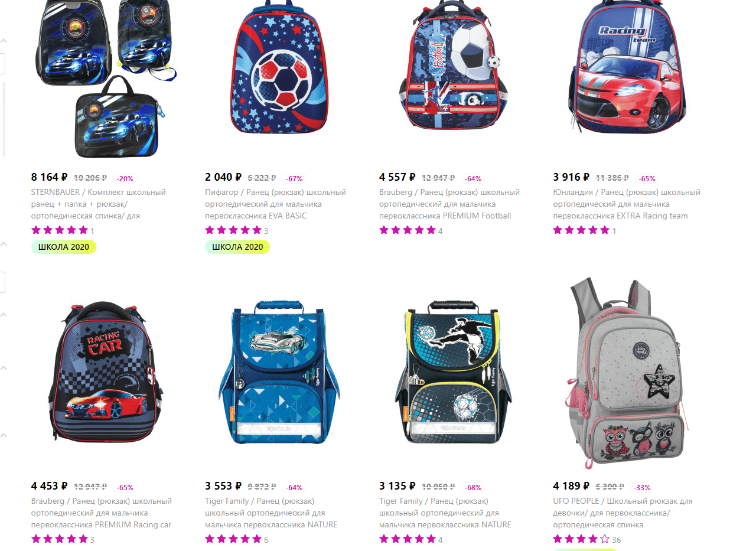Open Brauberg PREMIUM Football backpack title
This screenshot has height=551, width=756.
pos(449,204)
